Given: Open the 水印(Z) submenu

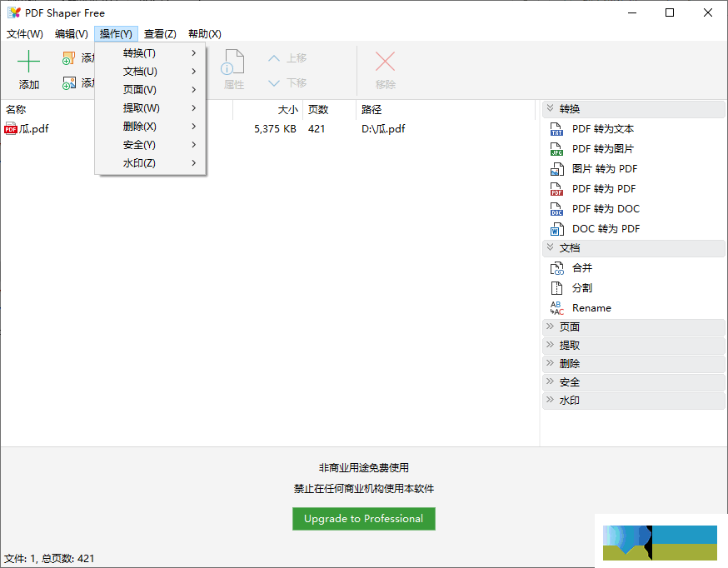Looking at the screenshot, I should click(x=150, y=163).
